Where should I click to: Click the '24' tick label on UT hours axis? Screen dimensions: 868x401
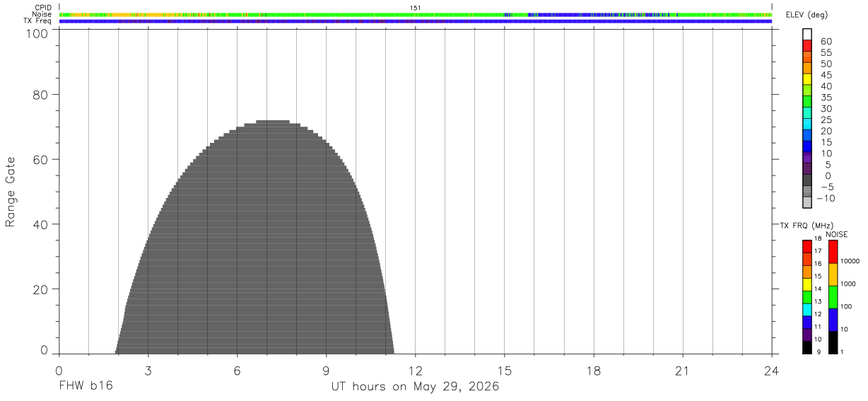click(x=772, y=371)
